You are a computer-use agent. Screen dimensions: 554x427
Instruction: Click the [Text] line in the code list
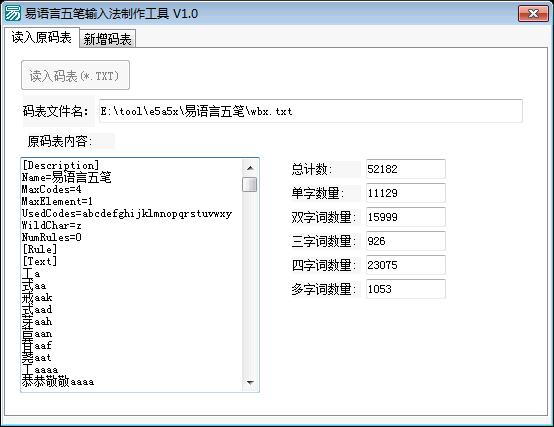pyautogui.click(x=39, y=261)
